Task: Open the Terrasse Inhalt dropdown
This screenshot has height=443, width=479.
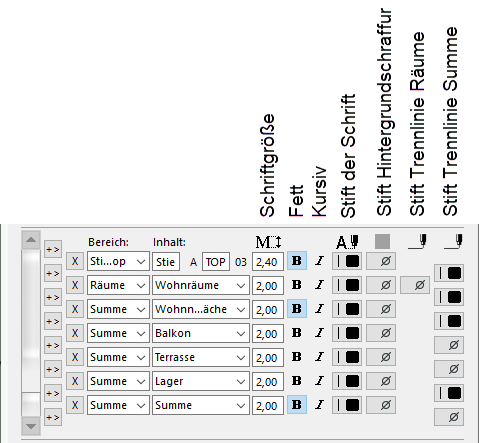Action: 201,358
